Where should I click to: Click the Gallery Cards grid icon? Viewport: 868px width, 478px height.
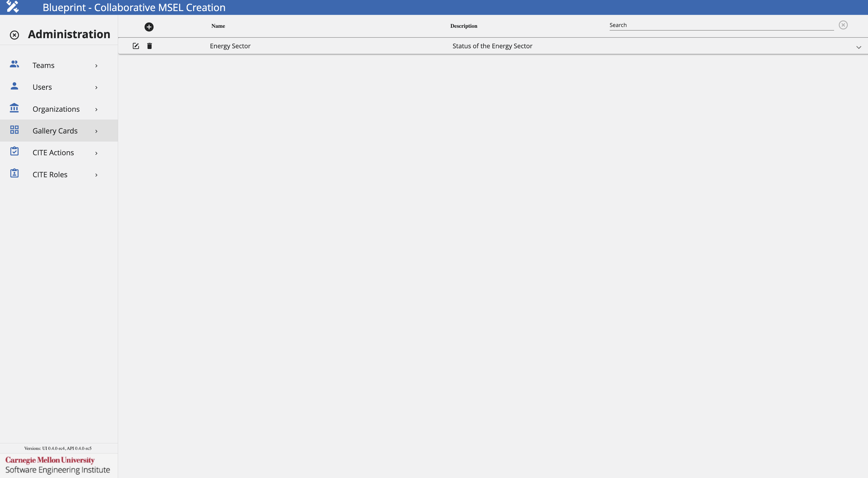click(x=14, y=130)
